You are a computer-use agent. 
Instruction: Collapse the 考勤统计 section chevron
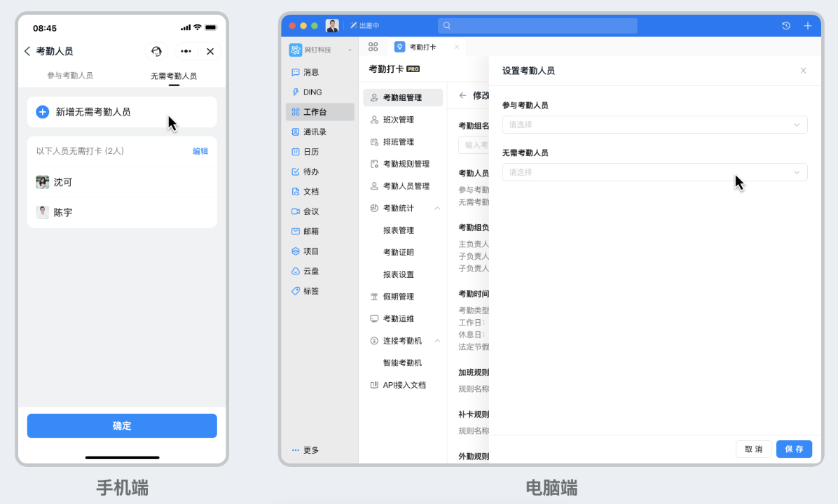click(x=437, y=208)
